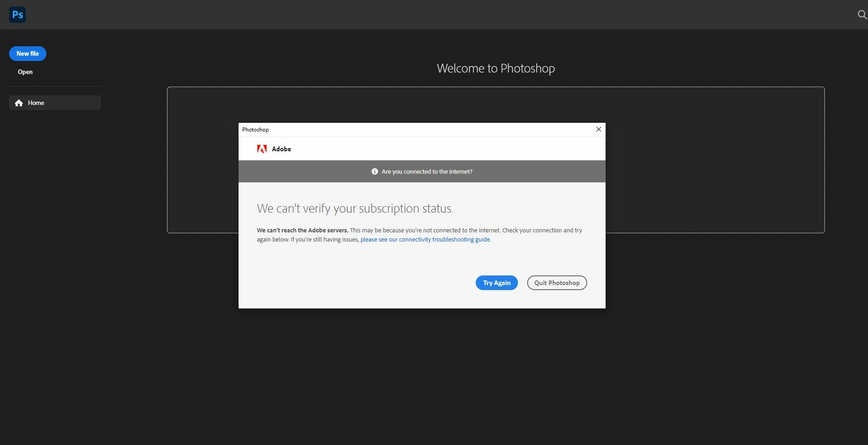Click 'We can't verify your subscription status.' text

click(355, 209)
